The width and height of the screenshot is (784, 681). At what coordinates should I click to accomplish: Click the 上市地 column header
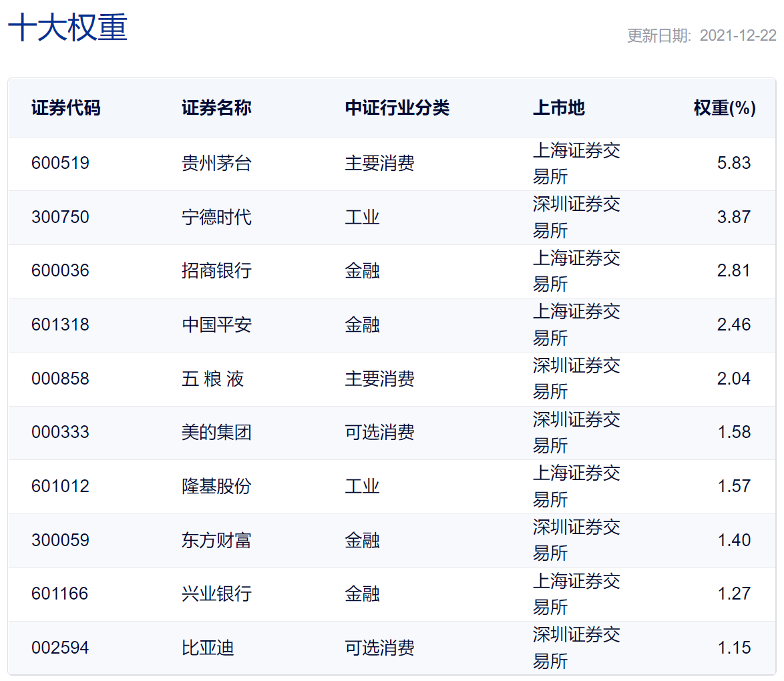[x=558, y=108]
